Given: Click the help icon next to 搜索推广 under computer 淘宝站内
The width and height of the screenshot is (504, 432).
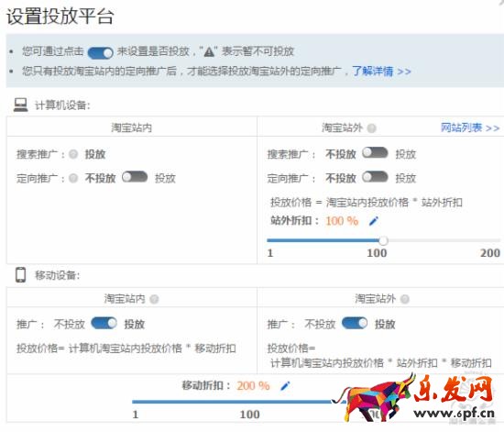Looking at the screenshot, I should 73,154.
